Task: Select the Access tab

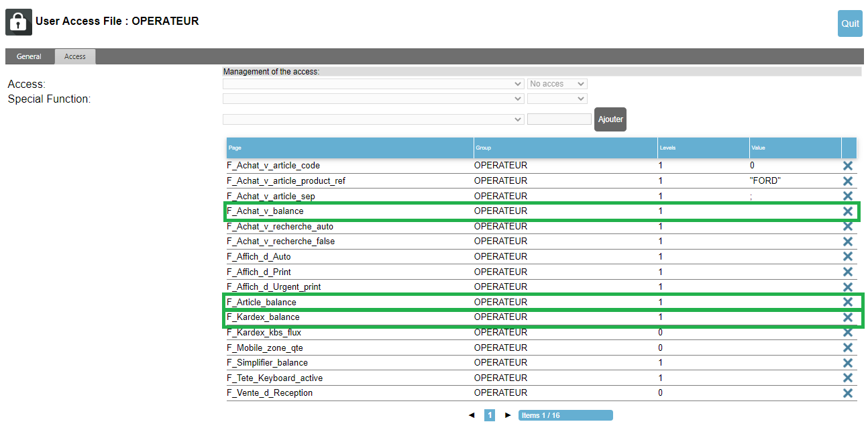Action: click(75, 56)
